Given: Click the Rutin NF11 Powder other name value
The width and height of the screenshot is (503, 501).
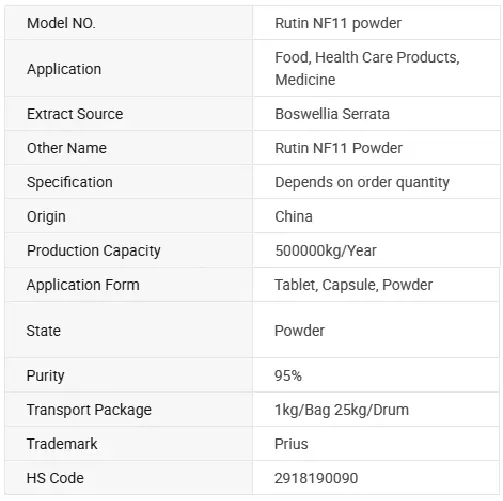Looking at the screenshot, I should [339, 148].
